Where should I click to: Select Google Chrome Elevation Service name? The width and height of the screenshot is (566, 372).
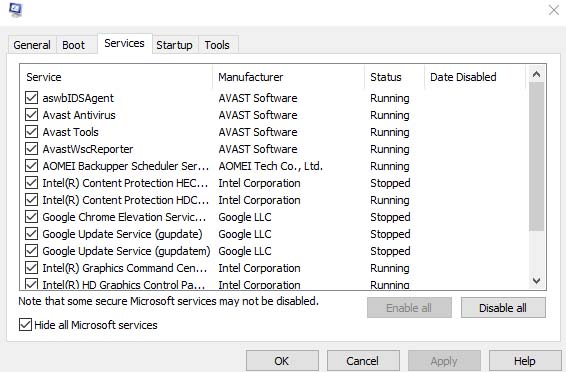[x=124, y=217]
